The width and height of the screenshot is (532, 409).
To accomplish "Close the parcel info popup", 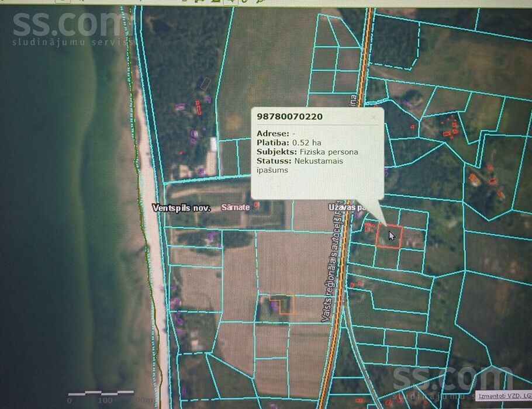I will click(374, 117).
